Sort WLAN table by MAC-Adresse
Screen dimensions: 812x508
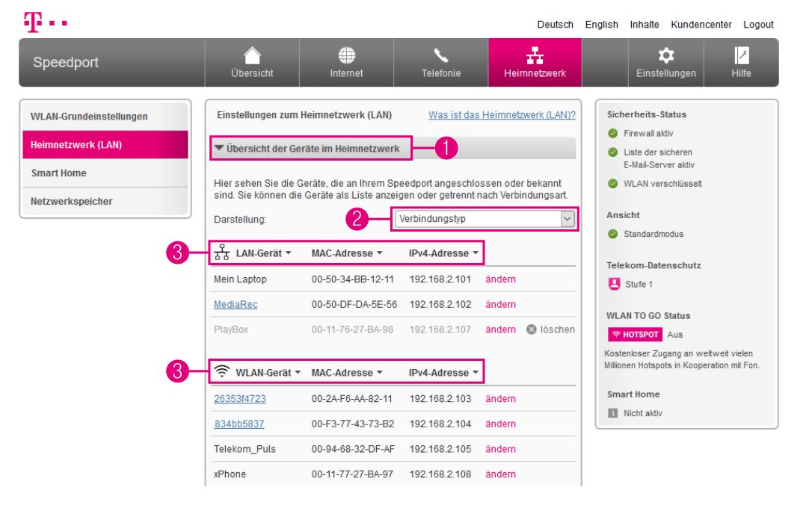pyautogui.click(x=346, y=373)
